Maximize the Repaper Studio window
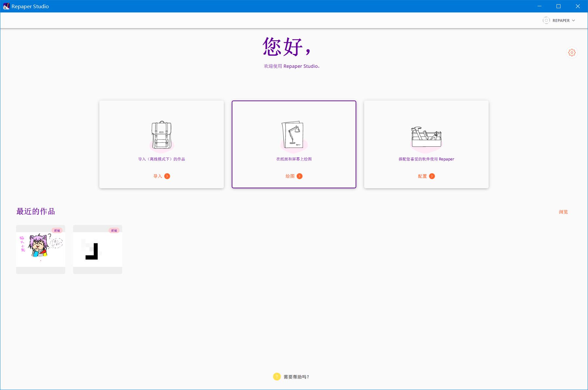This screenshot has height=390, width=588. [559, 6]
